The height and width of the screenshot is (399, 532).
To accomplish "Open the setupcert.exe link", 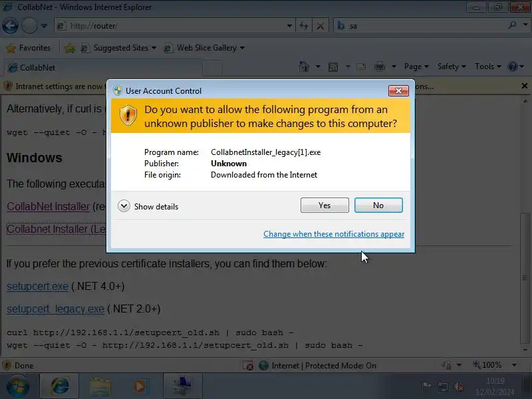I will pyautogui.click(x=38, y=287).
